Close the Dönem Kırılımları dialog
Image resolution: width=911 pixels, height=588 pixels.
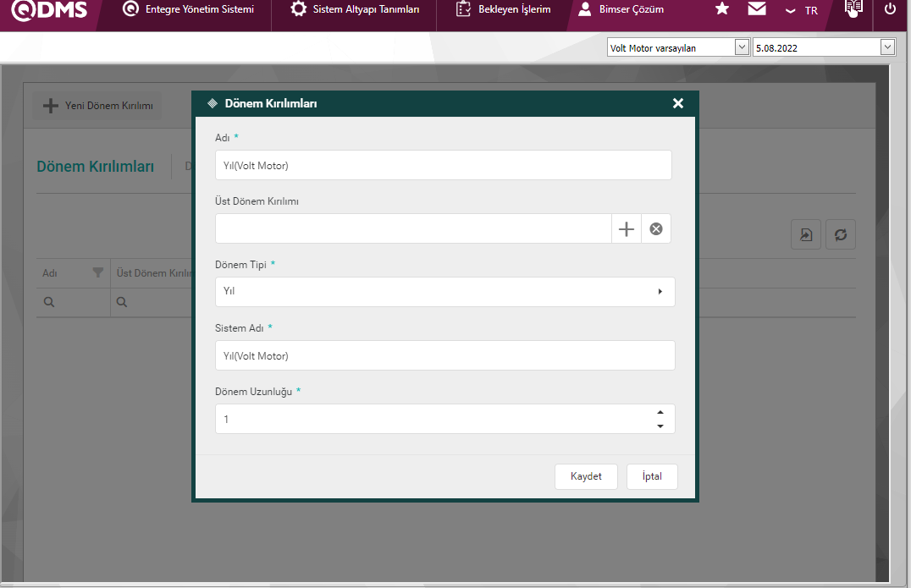[677, 103]
